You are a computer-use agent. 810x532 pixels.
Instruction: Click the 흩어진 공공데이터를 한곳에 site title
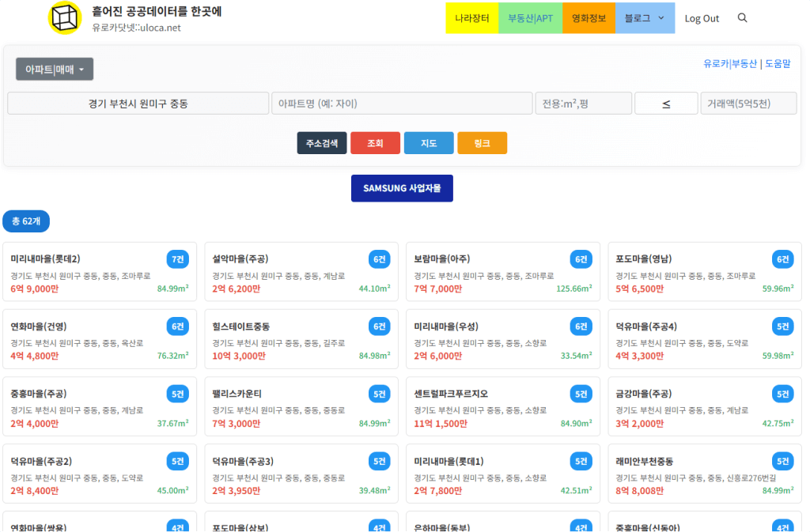157,11
